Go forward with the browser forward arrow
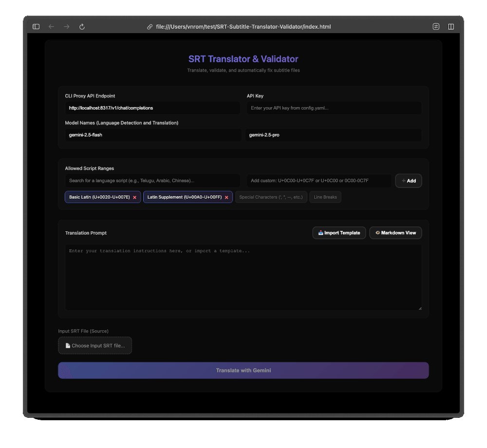The image size is (487, 448). click(x=66, y=27)
